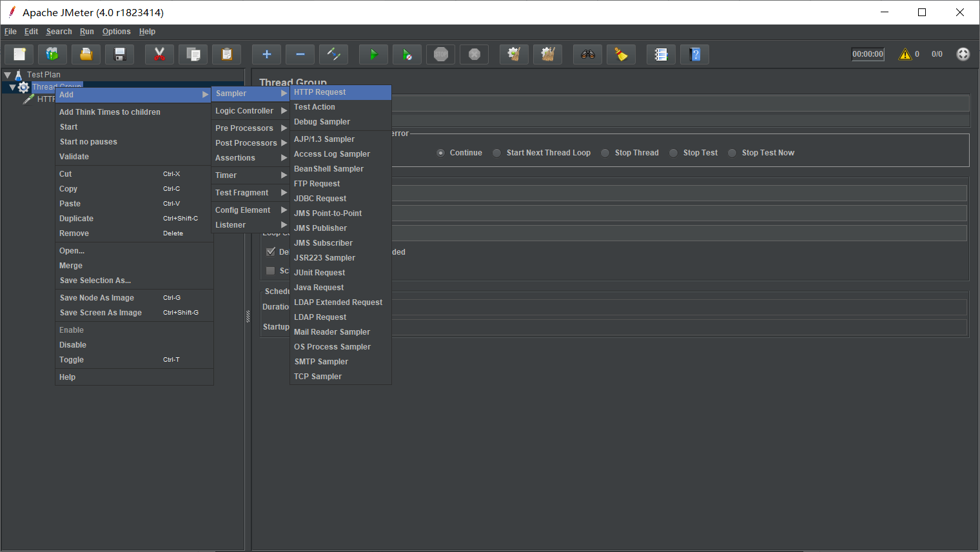The height and width of the screenshot is (552, 980).
Task: Choose BeanShell Sampler entry
Action: click(340, 169)
